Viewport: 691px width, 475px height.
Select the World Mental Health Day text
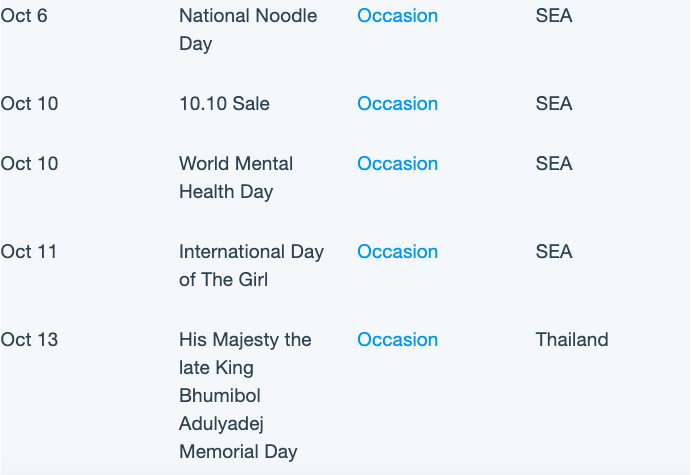pos(236,178)
